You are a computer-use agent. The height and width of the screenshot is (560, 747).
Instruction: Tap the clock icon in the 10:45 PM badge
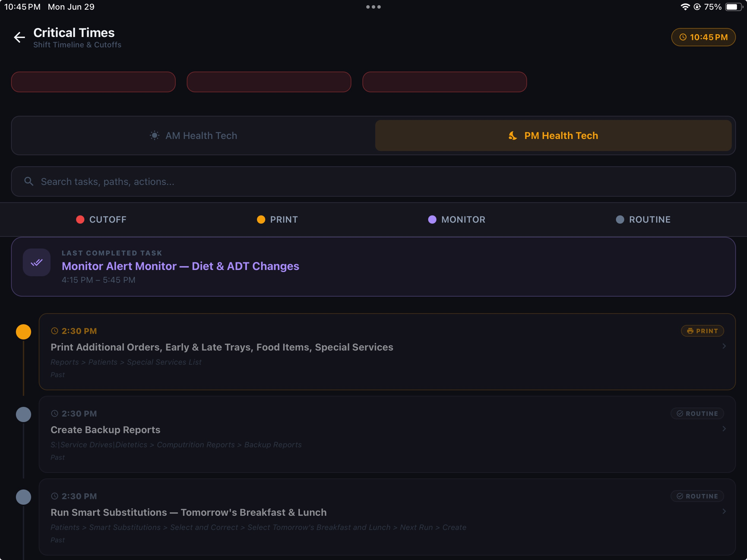tap(682, 37)
